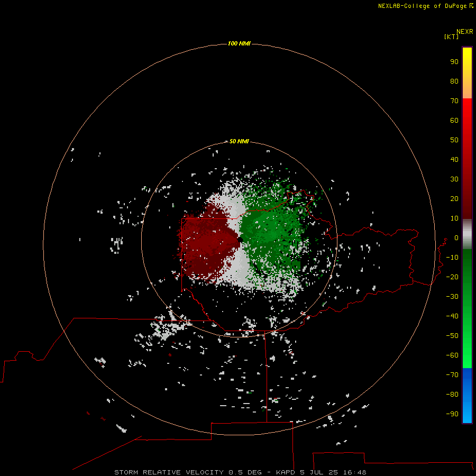Image resolution: width=476 pixels, height=476 pixels.
Task: Click the 50 value on color scale
Action: tap(454, 140)
